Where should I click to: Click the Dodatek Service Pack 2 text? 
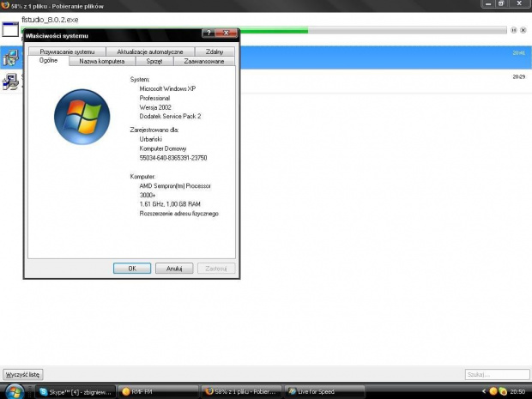(170, 116)
